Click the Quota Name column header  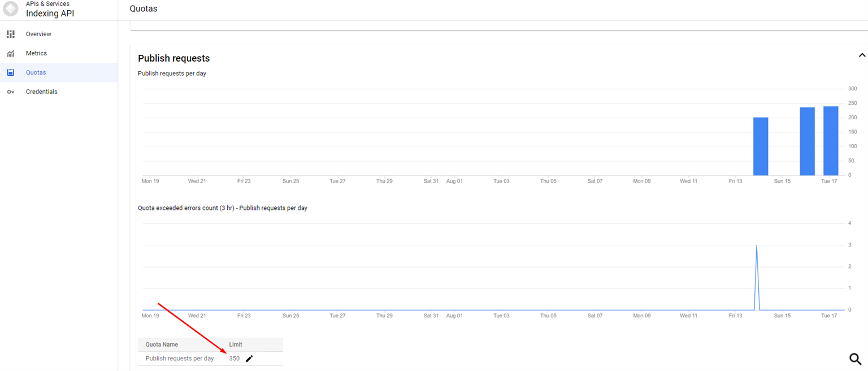pos(162,344)
